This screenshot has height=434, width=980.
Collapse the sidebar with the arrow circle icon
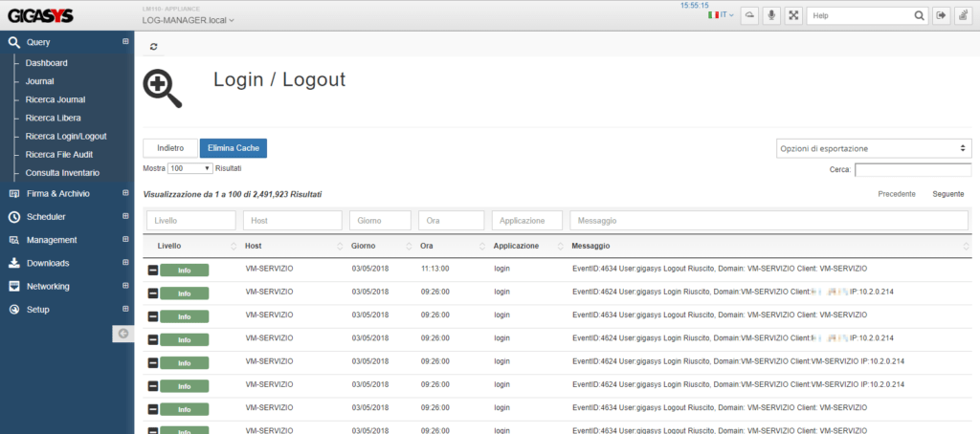(x=122, y=333)
